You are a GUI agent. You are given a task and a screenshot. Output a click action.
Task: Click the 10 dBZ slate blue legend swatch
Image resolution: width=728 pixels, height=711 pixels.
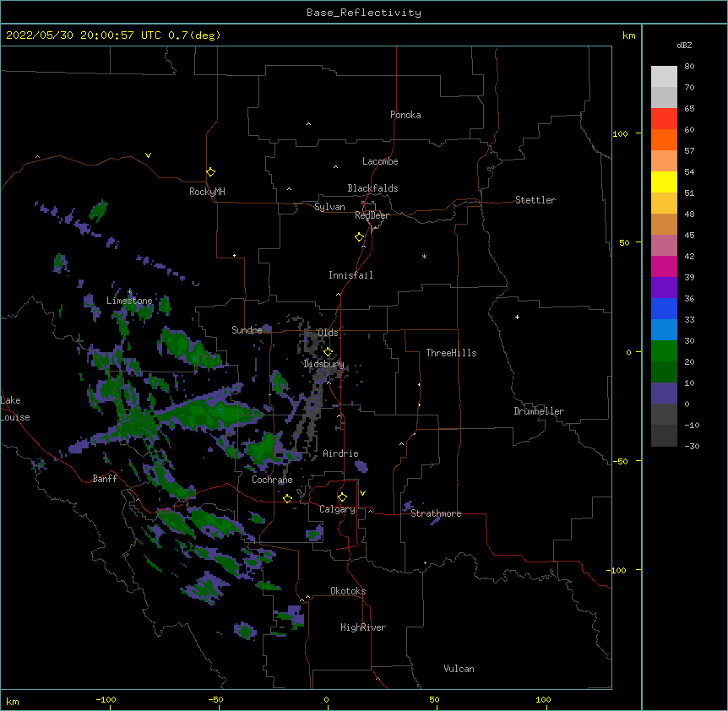tap(664, 393)
